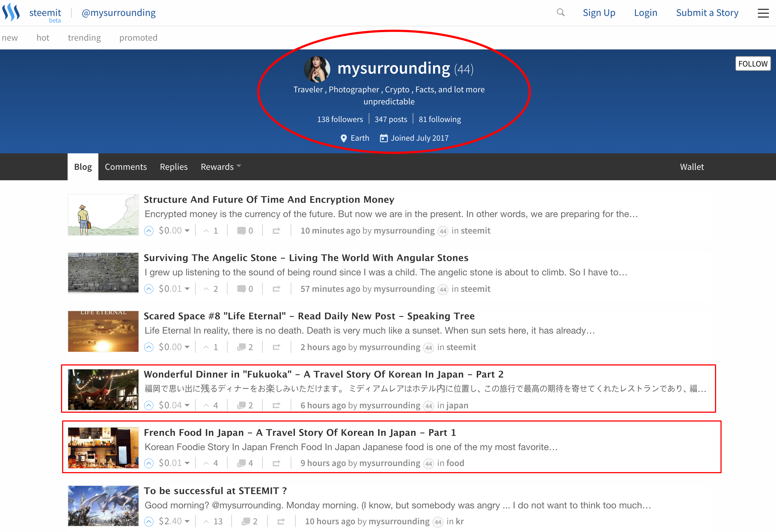Screen dimensions: 776x532
Task: Click the Steemit logo icon
Action: [11, 12]
